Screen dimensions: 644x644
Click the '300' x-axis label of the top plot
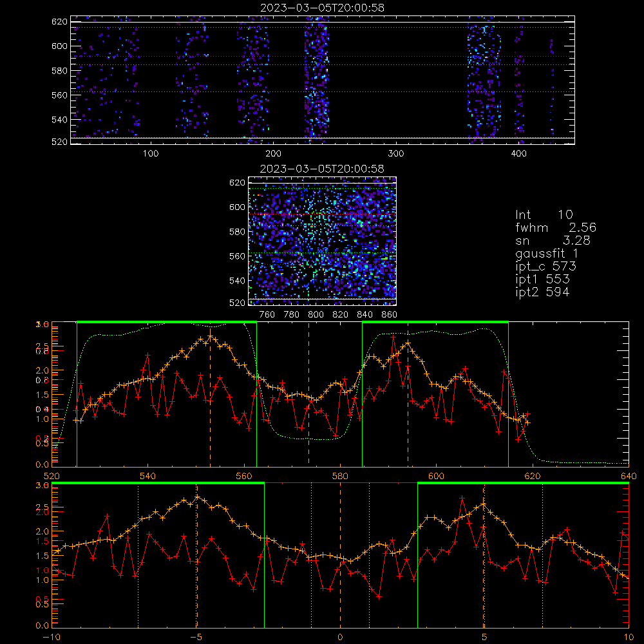pyautogui.click(x=396, y=154)
